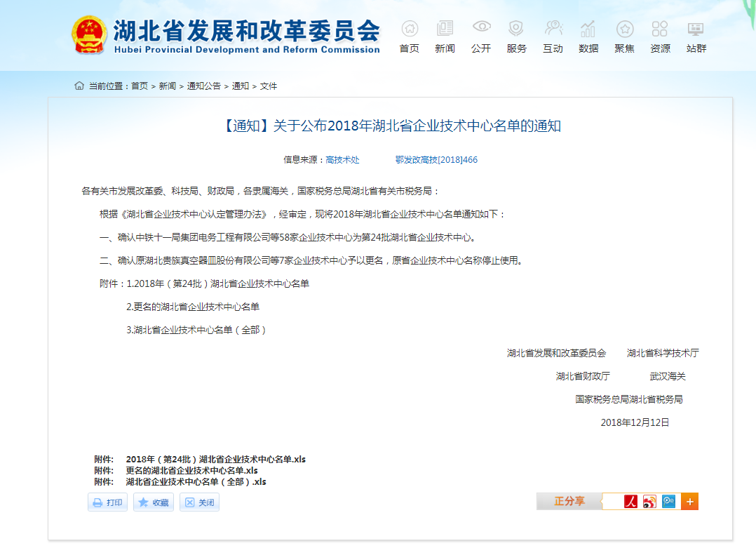Click the national emblem logo

pyautogui.click(x=89, y=35)
